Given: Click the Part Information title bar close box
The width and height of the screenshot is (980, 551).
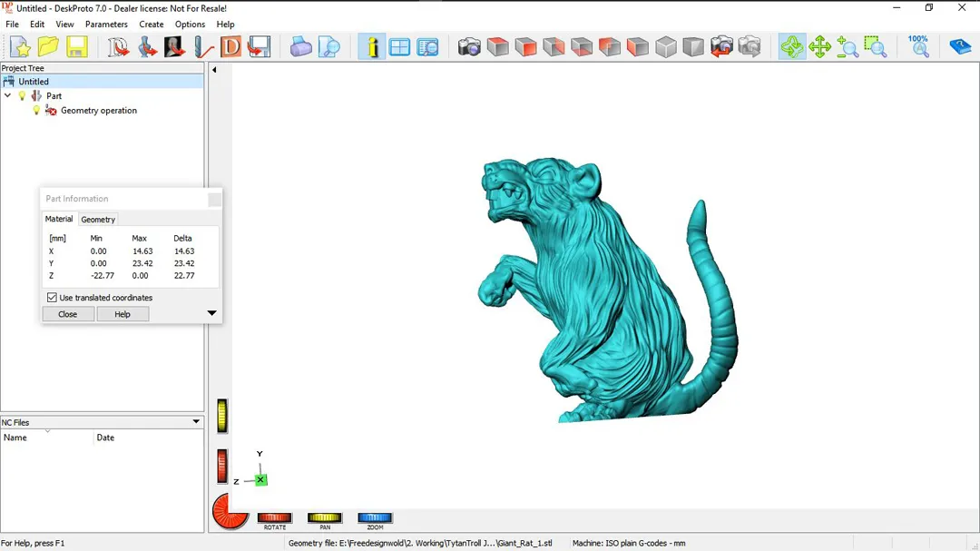Looking at the screenshot, I should (214, 200).
